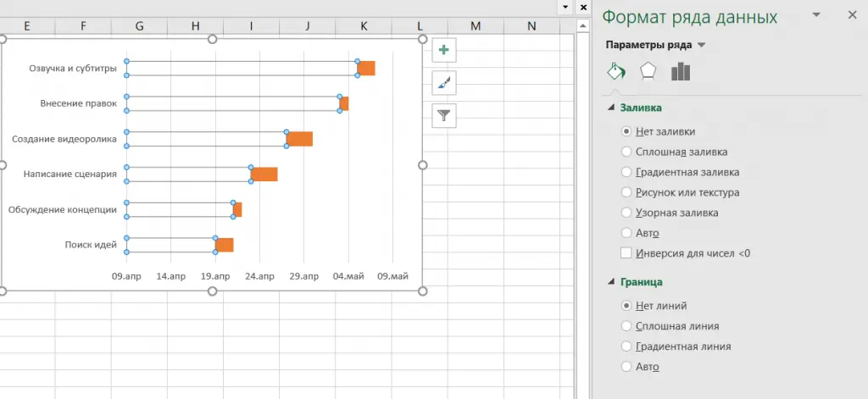Select Effects pentagon icon tab
The image size is (868, 399).
pyautogui.click(x=648, y=71)
